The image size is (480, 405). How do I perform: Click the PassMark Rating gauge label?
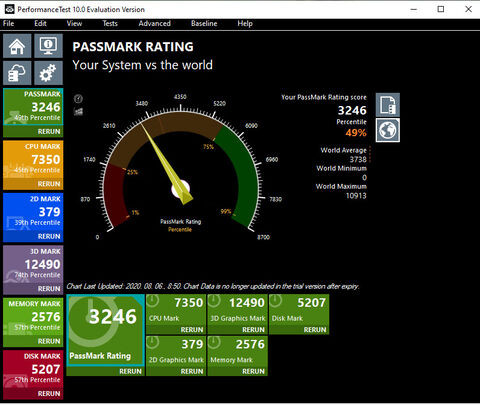point(180,221)
